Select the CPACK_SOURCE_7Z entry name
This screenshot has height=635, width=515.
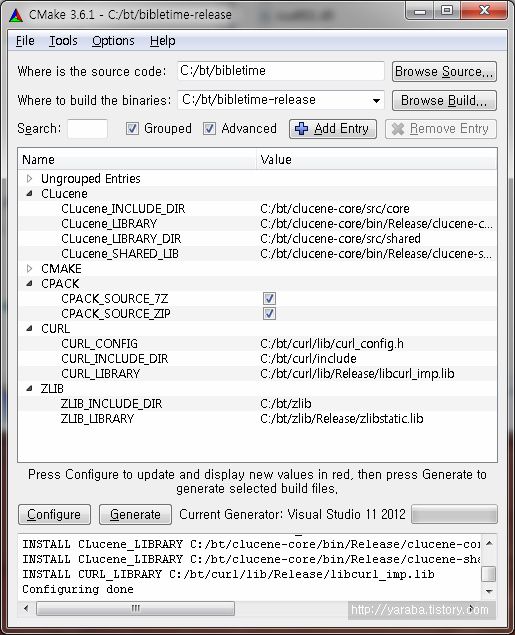(114, 298)
